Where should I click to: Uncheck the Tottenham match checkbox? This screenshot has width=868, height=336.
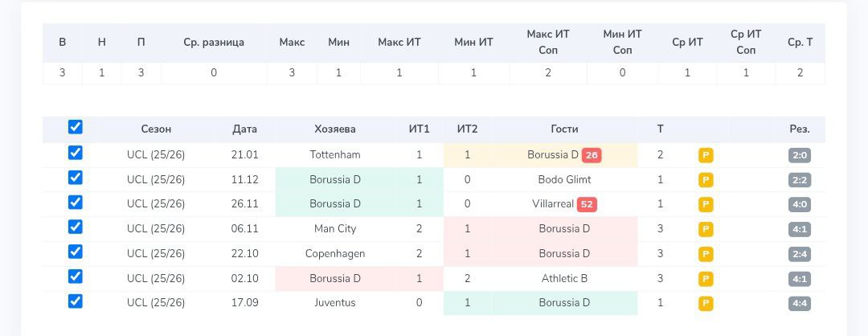76,153
